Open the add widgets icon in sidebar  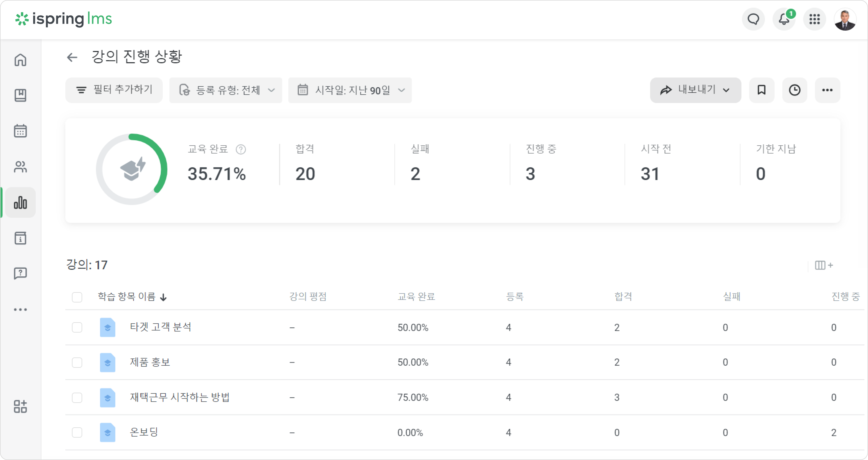point(21,406)
